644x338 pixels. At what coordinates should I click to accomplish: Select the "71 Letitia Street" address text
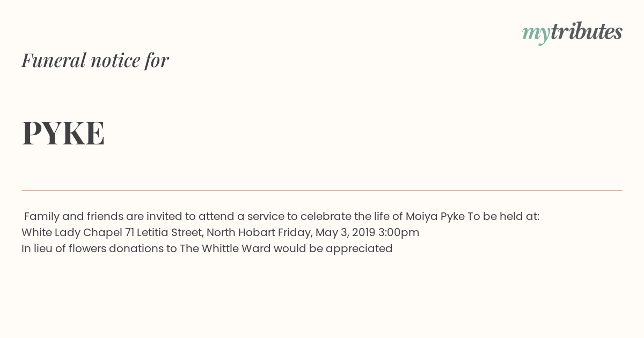point(164,232)
